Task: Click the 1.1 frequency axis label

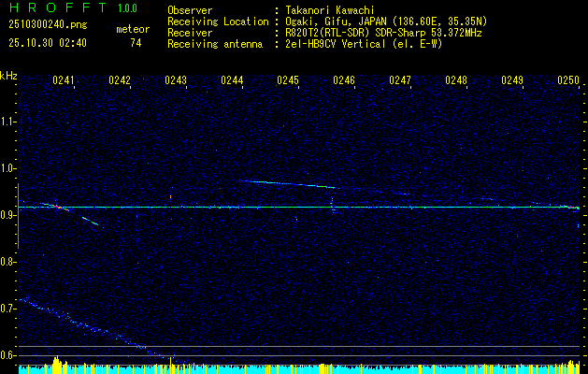Action: (x=8, y=121)
